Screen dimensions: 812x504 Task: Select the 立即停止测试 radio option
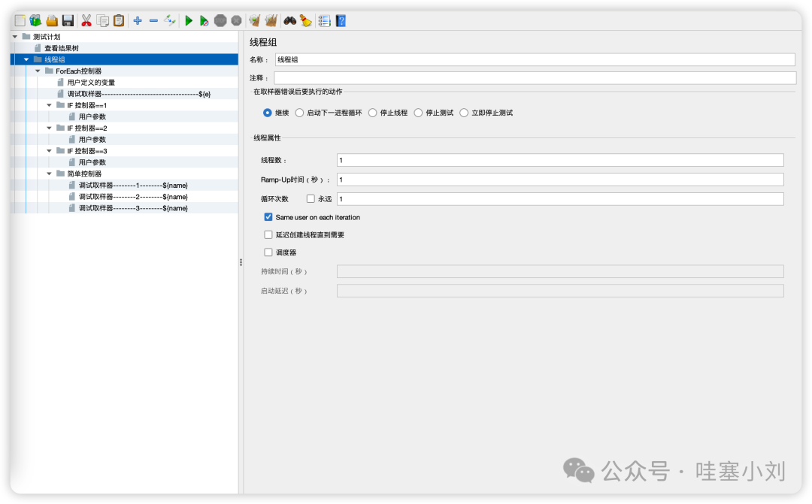click(x=464, y=113)
